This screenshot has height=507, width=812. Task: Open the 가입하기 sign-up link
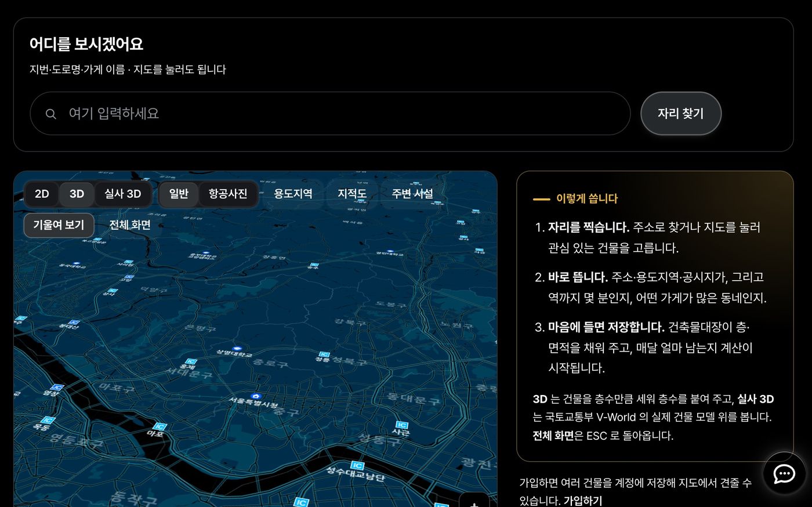tap(583, 501)
